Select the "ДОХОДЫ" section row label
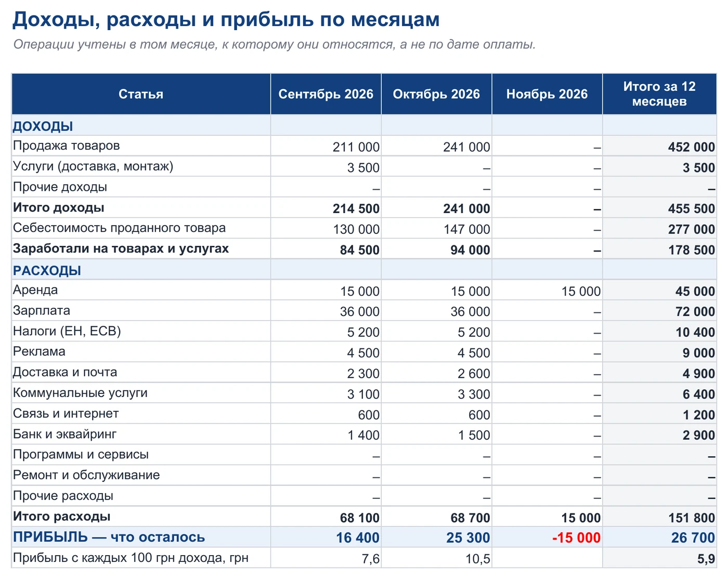This screenshot has height=579, width=728. pyautogui.click(x=43, y=126)
